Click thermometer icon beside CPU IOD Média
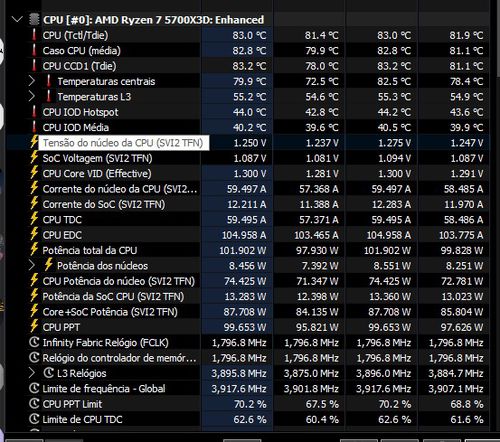The image size is (500, 442). tap(34, 127)
